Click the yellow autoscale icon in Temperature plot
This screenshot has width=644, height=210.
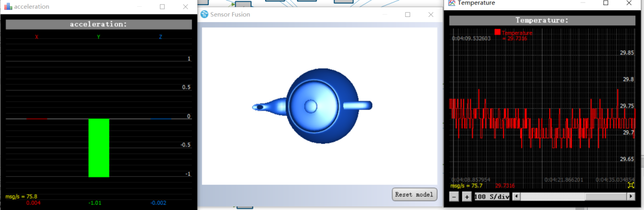pos(631,186)
